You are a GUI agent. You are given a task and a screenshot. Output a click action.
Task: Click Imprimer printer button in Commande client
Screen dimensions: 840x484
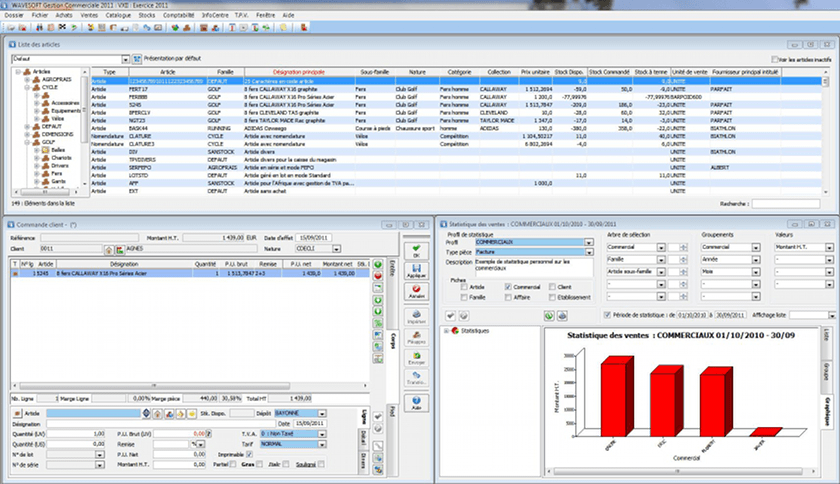[416, 317]
